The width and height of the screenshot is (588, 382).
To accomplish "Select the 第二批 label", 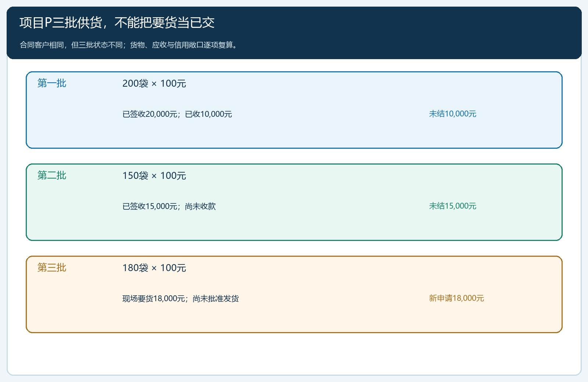I will click(x=52, y=176).
